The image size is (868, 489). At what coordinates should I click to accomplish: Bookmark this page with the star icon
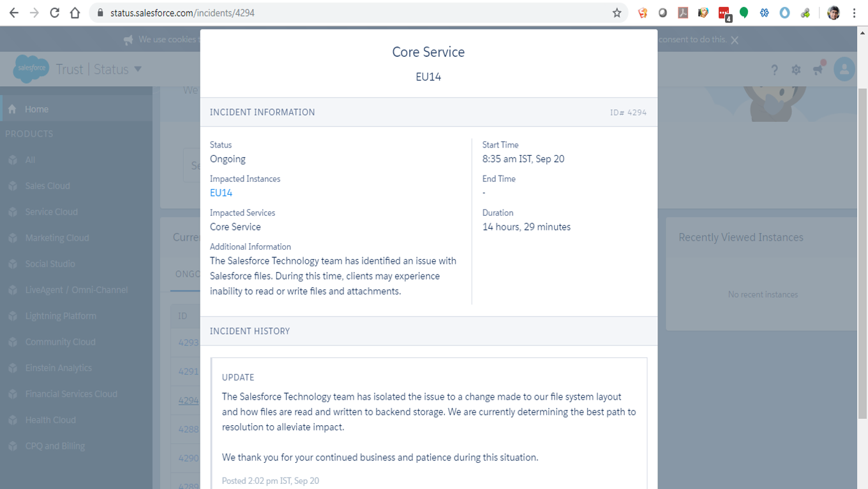point(617,13)
